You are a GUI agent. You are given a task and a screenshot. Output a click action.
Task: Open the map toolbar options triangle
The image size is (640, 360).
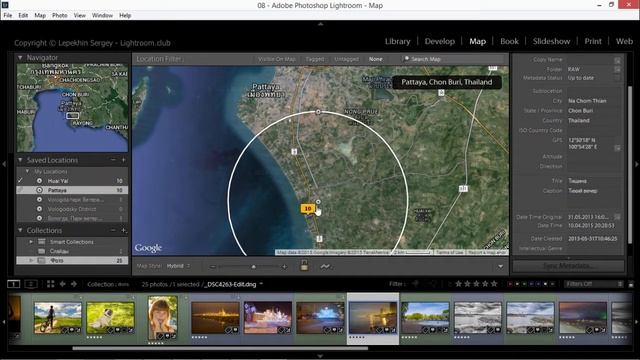click(x=500, y=267)
